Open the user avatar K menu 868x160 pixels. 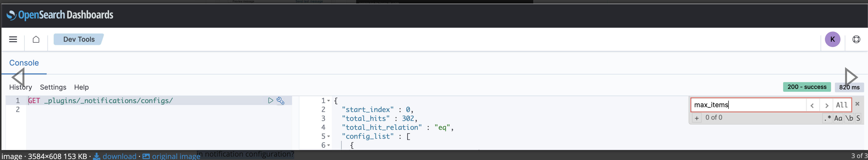click(832, 39)
